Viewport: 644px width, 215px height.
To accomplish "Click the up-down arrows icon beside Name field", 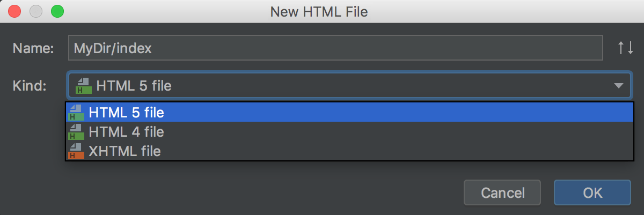I will 626,48.
